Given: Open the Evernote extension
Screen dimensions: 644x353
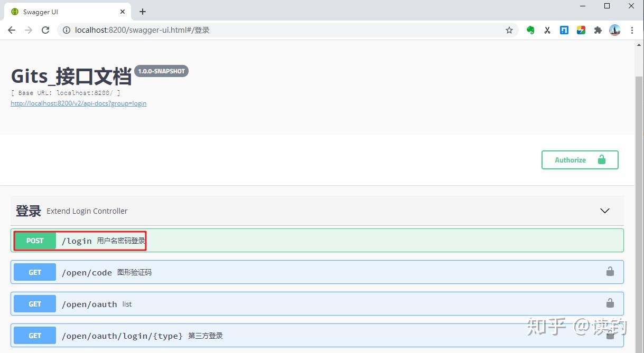Looking at the screenshot, I should click(530, 30).
